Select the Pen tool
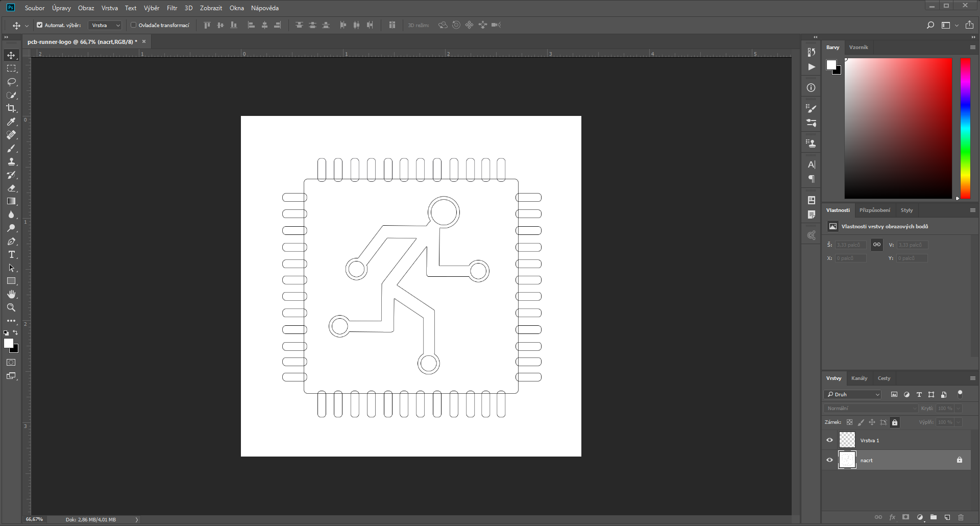The width and height of the screenshot is (980, 526). click(x=11, y=242)
